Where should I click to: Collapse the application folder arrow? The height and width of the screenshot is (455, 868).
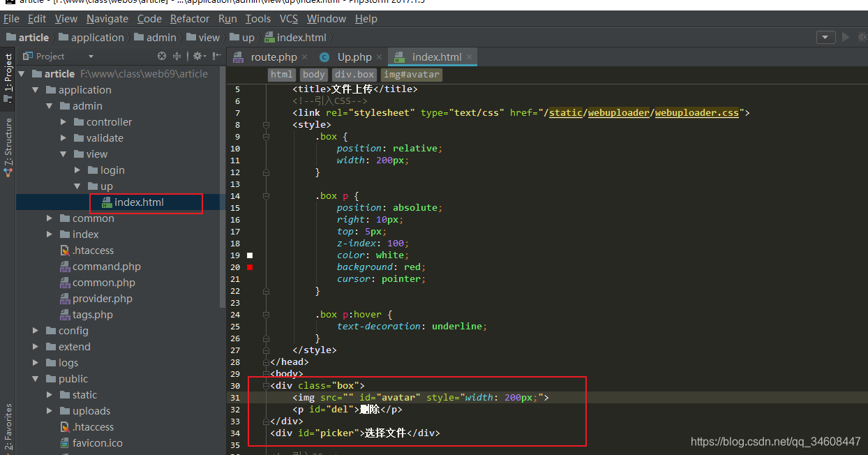[x=36, y=90]
